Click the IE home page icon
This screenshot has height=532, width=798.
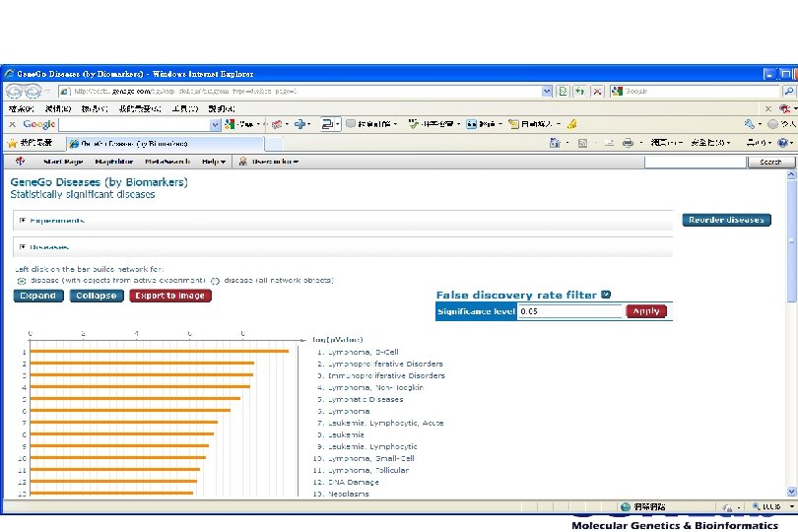click(x=555, y=143)
